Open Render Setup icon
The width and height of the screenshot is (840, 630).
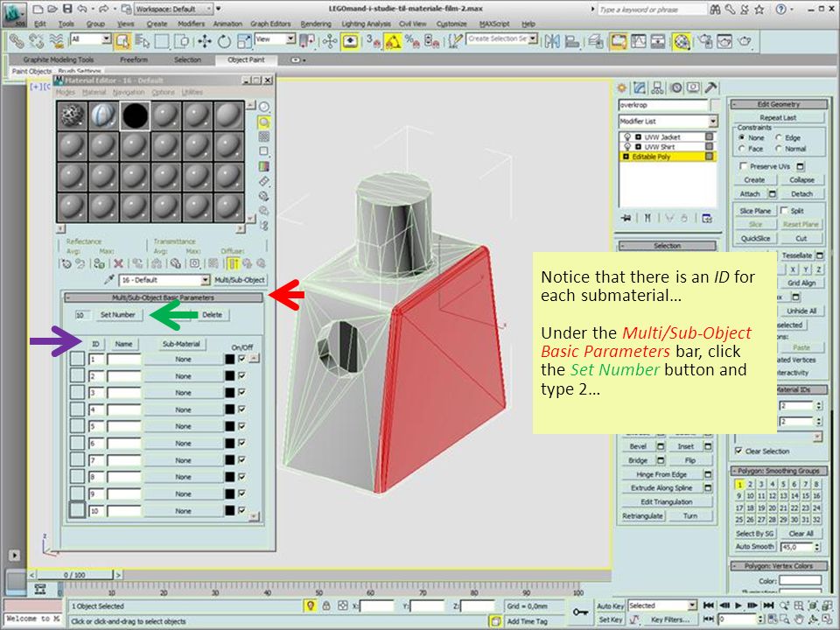(705, 41)
